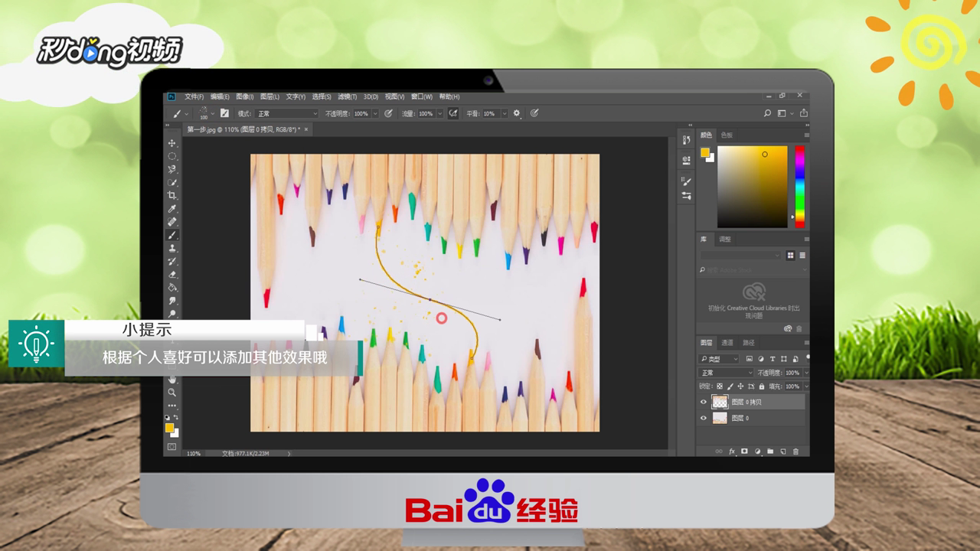
Task: Switch to the 通道 tab
Action: [727, 343]
